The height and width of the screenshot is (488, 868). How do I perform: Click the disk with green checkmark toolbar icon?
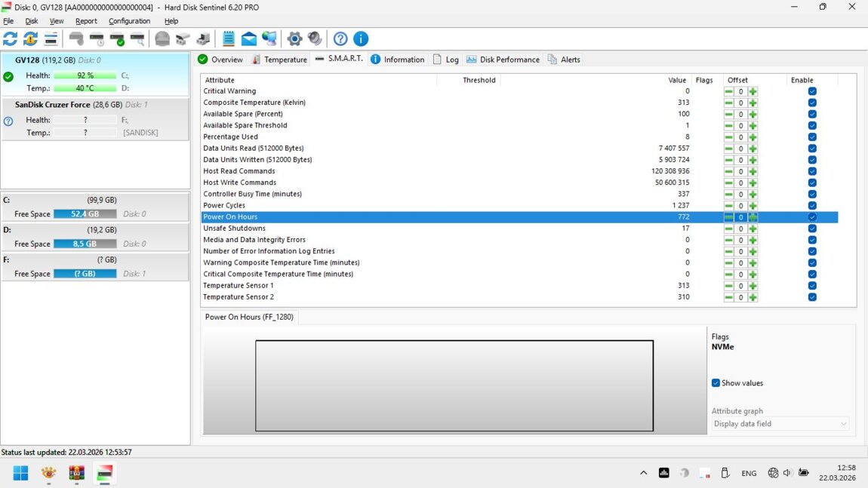[117, 38]
